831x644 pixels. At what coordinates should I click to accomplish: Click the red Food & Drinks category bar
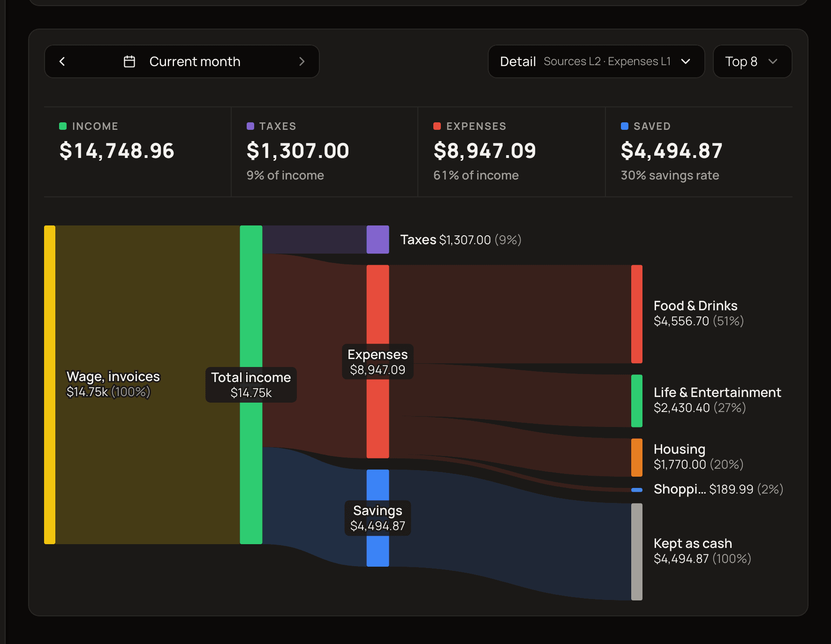637,314
